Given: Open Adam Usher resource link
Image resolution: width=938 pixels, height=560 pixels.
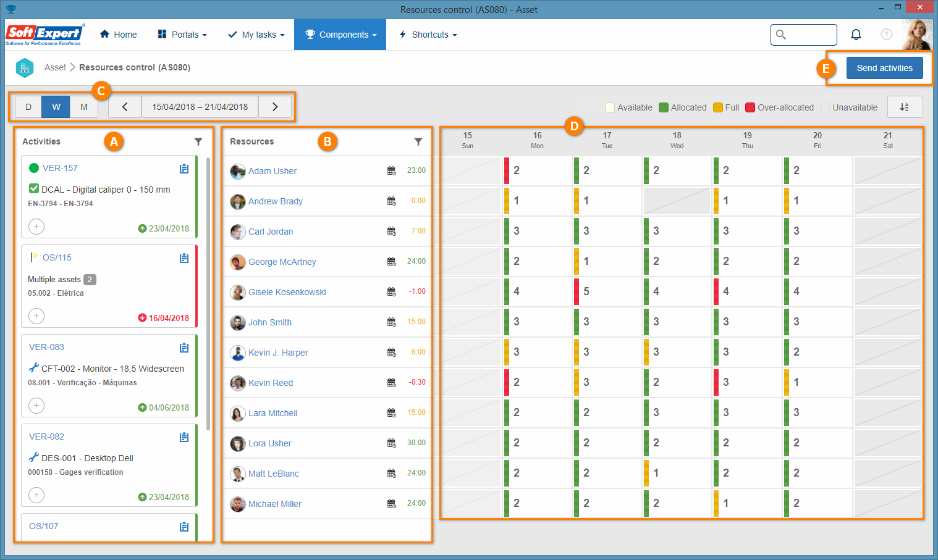Looking at the screenshot, I should 273,171.
